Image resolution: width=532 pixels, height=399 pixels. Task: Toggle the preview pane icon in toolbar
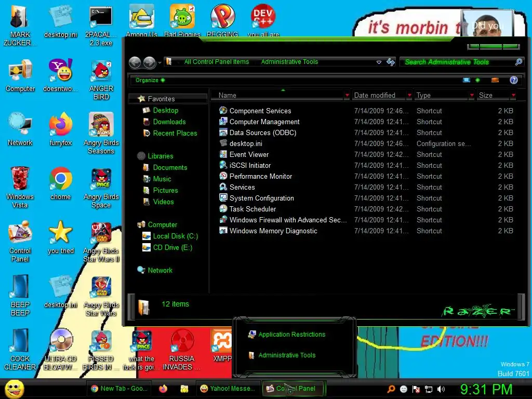(495, 80)
